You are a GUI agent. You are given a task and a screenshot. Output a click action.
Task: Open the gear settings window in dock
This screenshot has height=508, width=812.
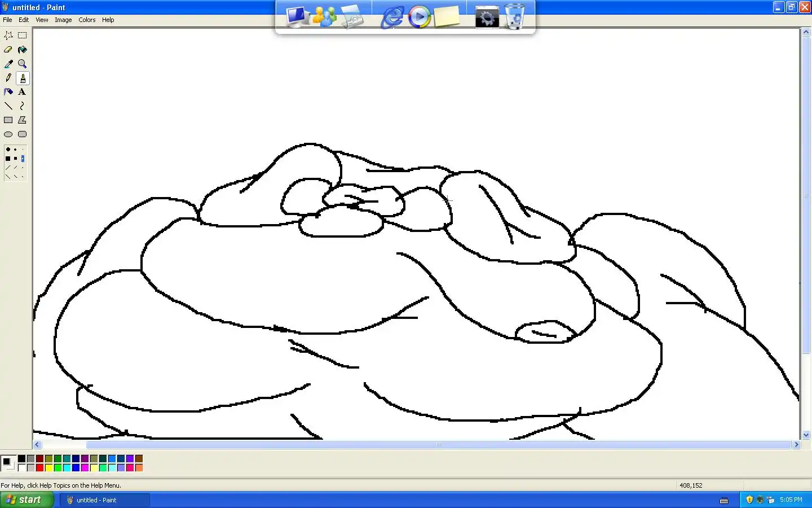coord(487,17)
